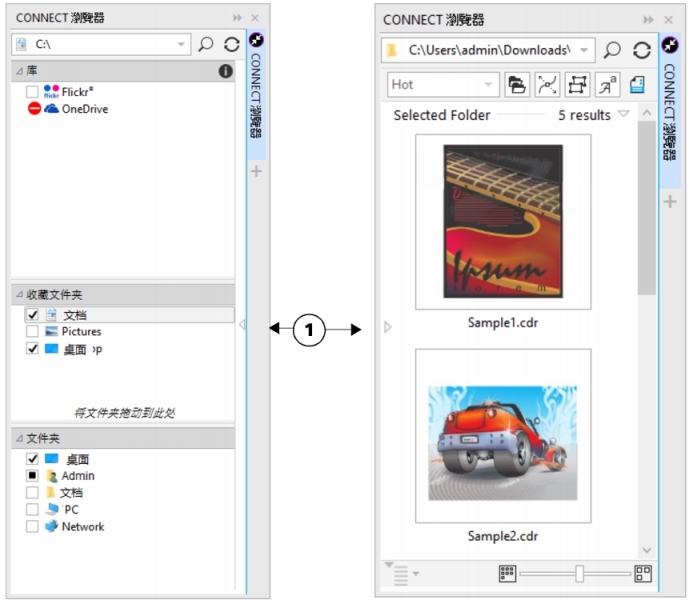The height and width of the screenshot is (600, 693).
Task: Click the search magnifier in the right panel
Action: coord(613,50)
